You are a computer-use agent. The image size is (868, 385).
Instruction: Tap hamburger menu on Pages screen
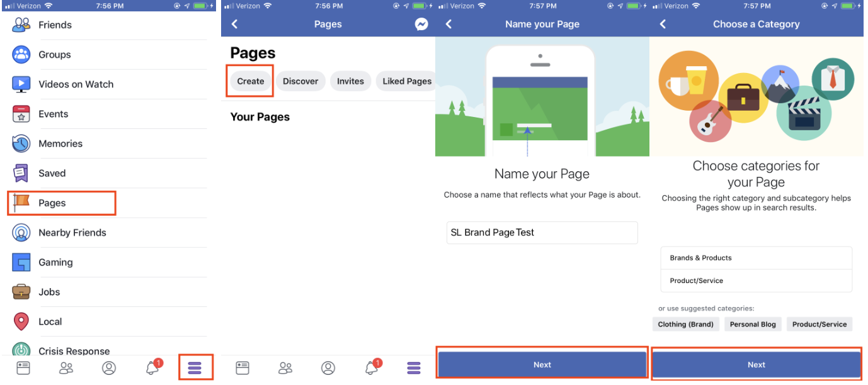(414, 368)
